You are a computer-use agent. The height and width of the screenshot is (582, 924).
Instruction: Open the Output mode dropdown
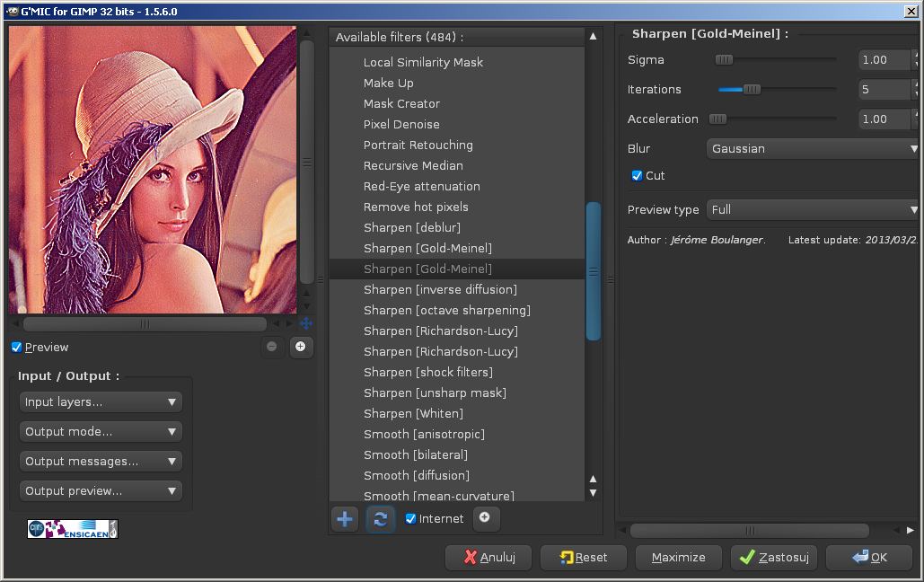click(101, 432)
